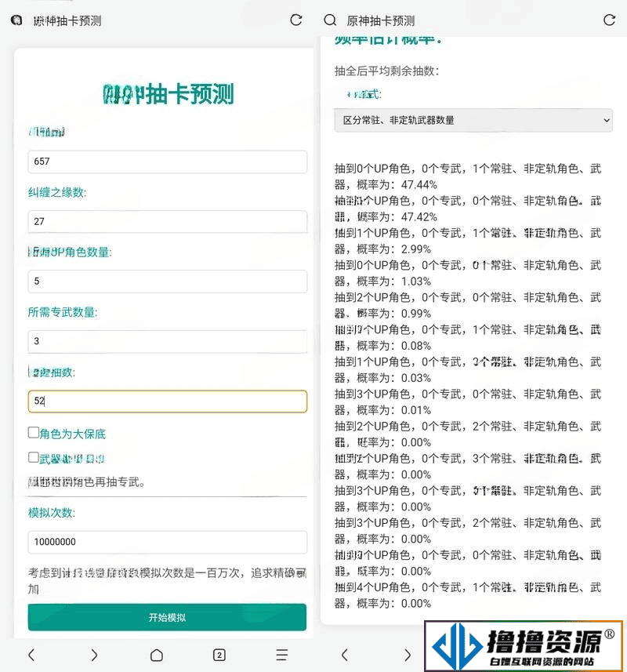This screenshot has height=672, width=627.
Task: Go forward in left browser
Action: pyautogui.click(x=94, y=655)
